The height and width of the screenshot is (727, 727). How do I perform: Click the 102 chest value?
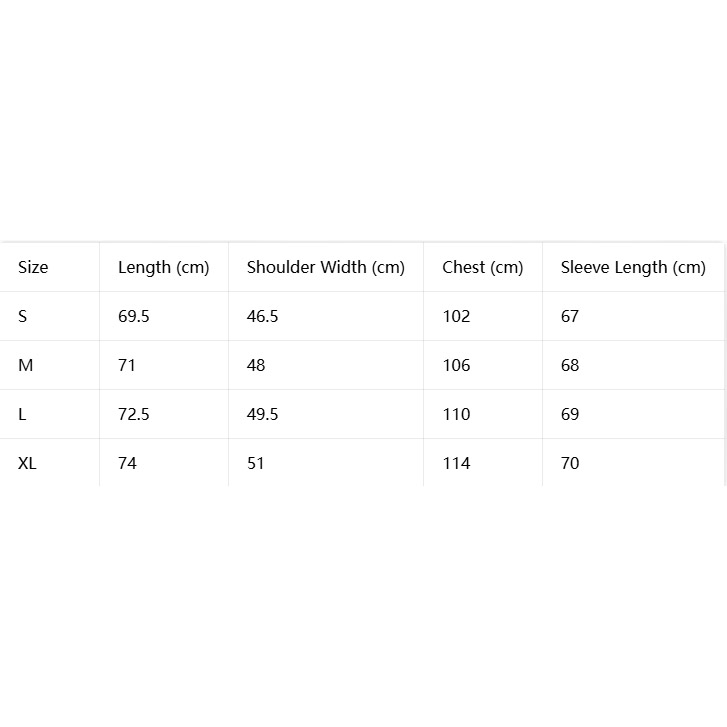tap(456, 316)
